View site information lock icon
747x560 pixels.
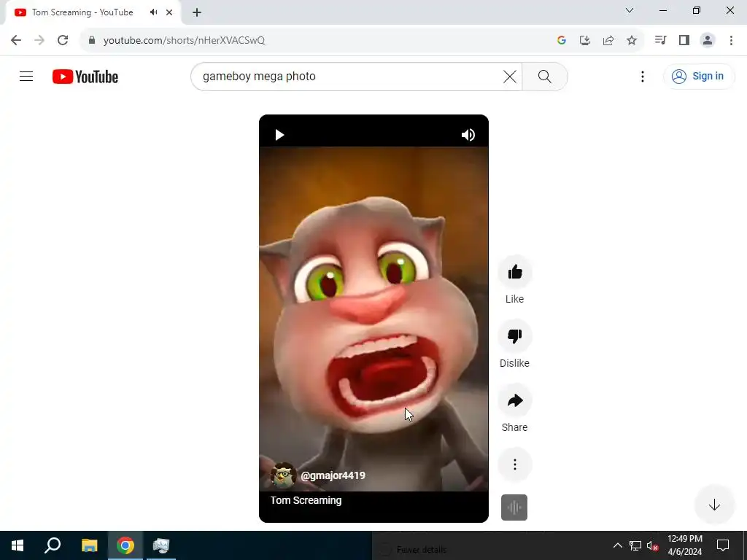pyautogui.click(x=92, y=41)
